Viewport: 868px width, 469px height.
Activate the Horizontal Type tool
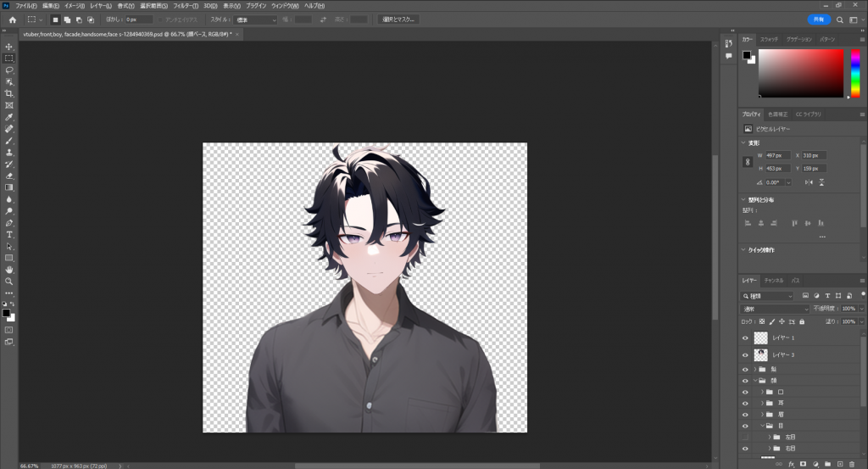[x=9, y=234]
